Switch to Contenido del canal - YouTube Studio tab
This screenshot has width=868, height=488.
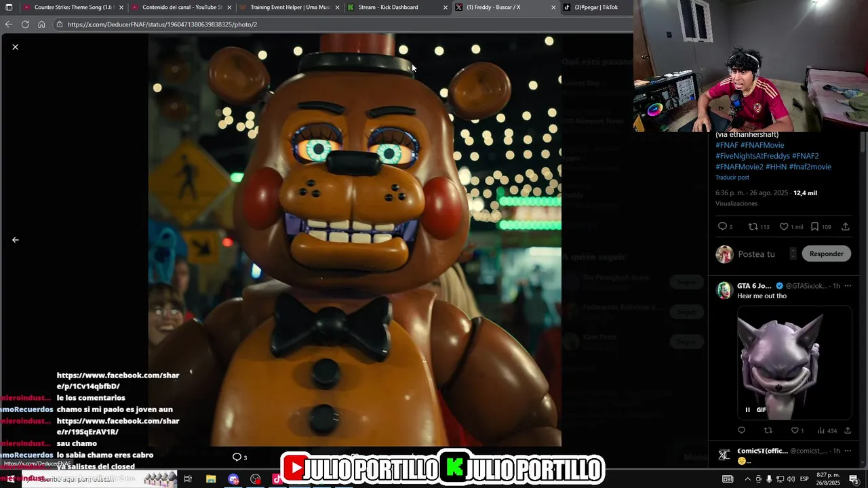coord(182,7)
